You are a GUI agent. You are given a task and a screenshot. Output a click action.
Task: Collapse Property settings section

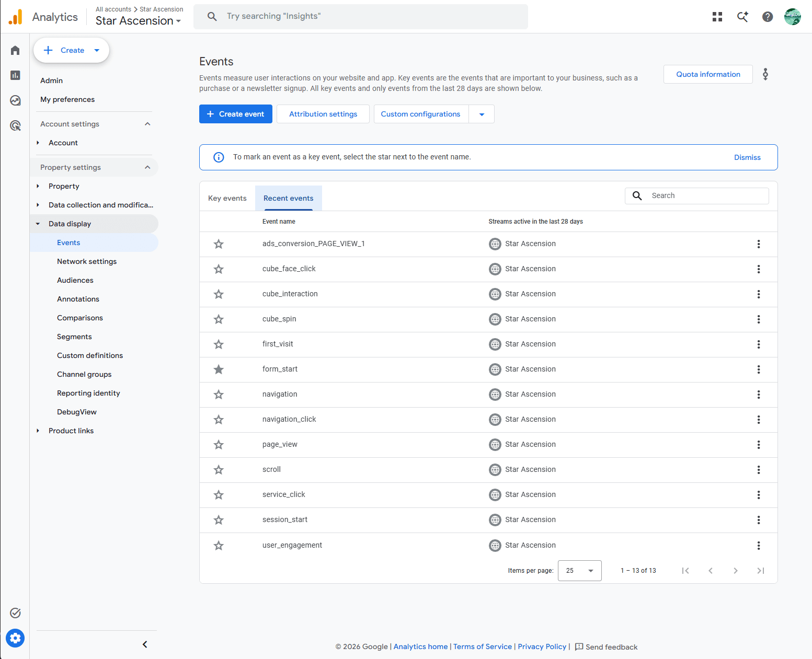click(147, 167)
